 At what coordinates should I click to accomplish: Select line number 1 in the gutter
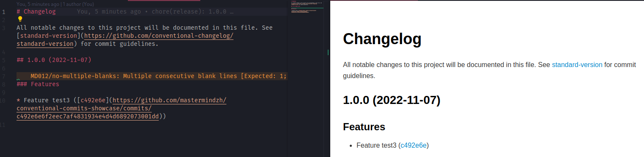(x=4, y=11)
